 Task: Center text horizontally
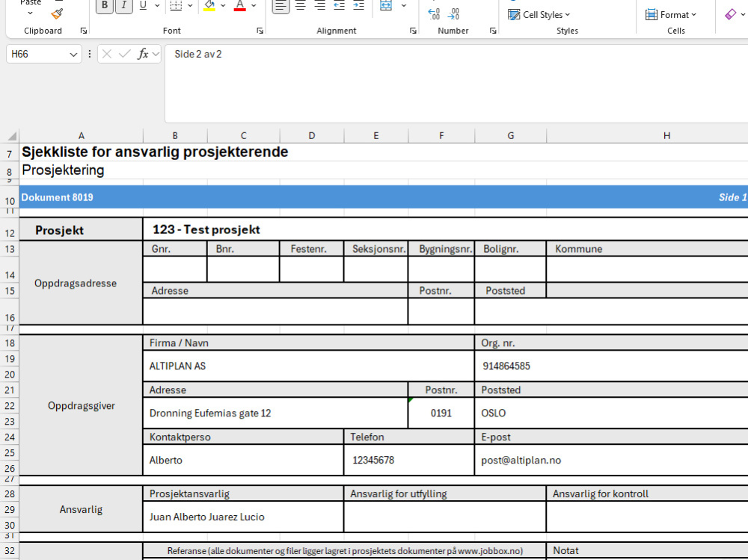pyautogui.click(x=301, y=6)
